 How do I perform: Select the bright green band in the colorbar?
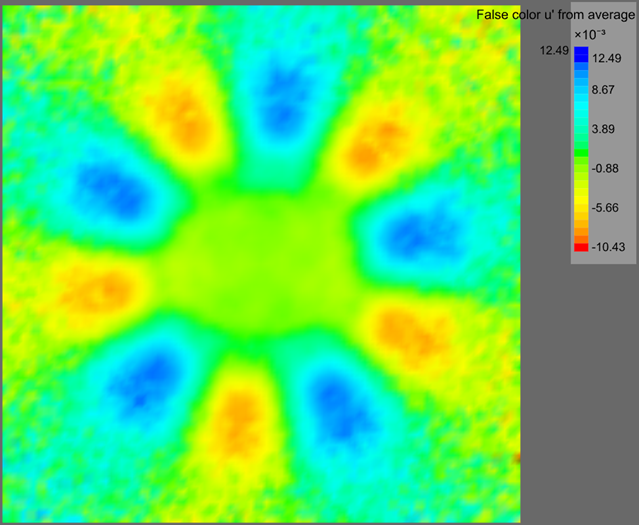[x=580, y=152]
